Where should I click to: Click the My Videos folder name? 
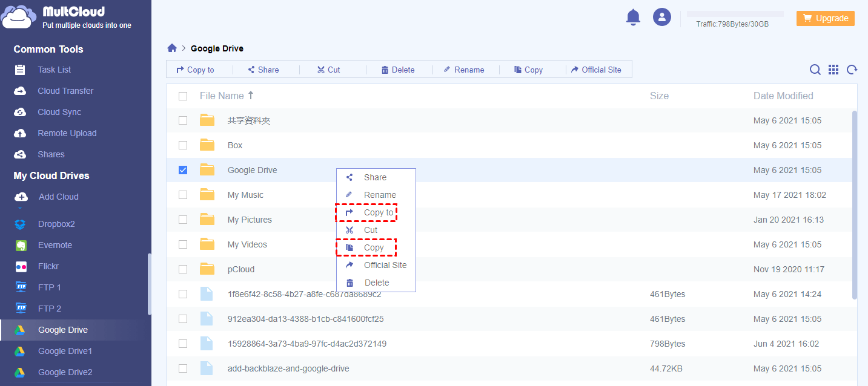coord(247,244)
